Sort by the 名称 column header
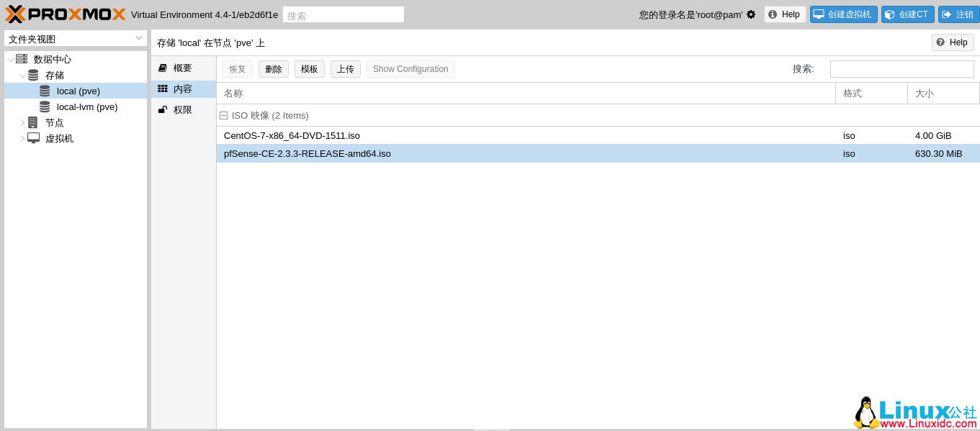980x431 pixels. tap(526, 94)
